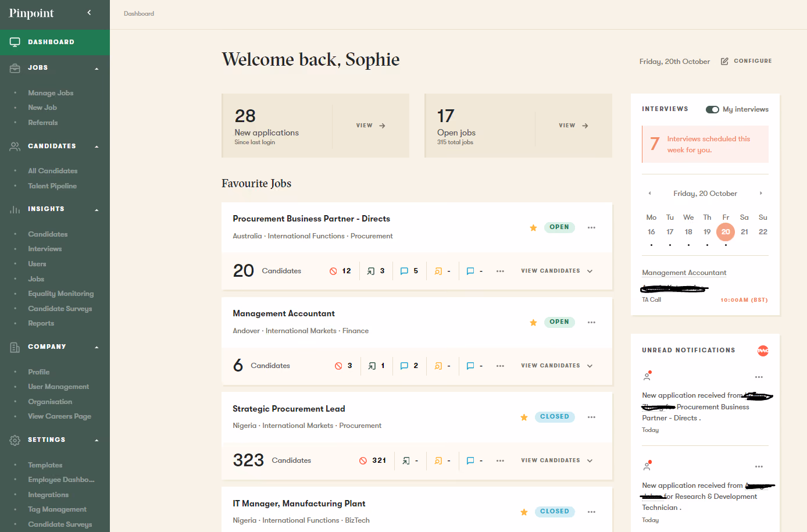Screen dimensions: 807x532
Task: Click the rejected candidates icon showing 12
Action: coord(333,271)
